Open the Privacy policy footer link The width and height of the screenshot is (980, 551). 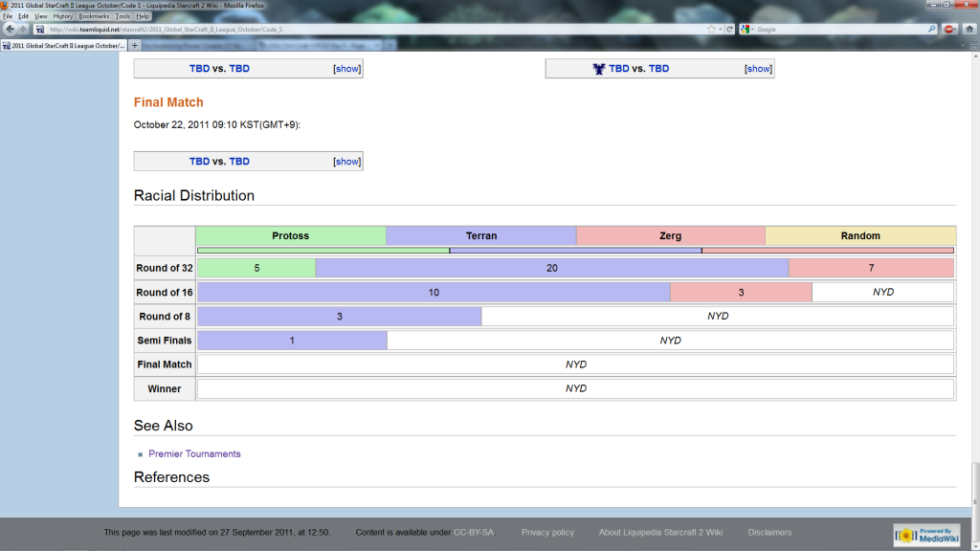click(547, 533)
